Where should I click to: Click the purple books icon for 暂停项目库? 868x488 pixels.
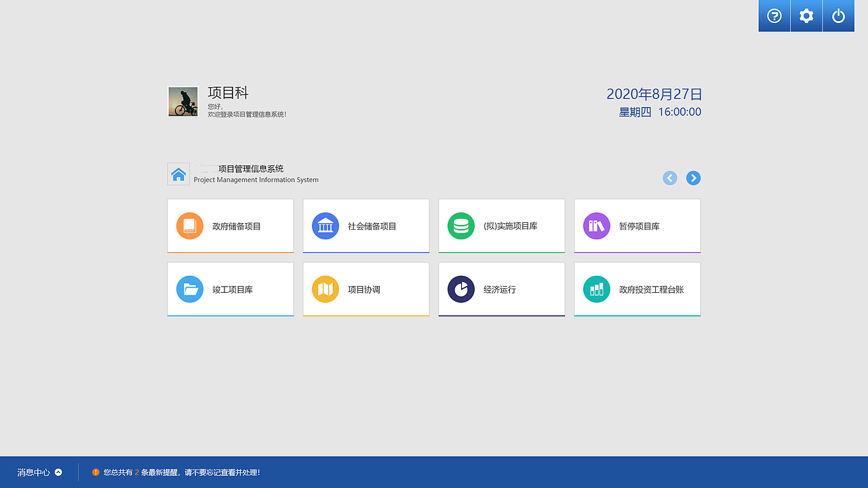tap(597, 226)
